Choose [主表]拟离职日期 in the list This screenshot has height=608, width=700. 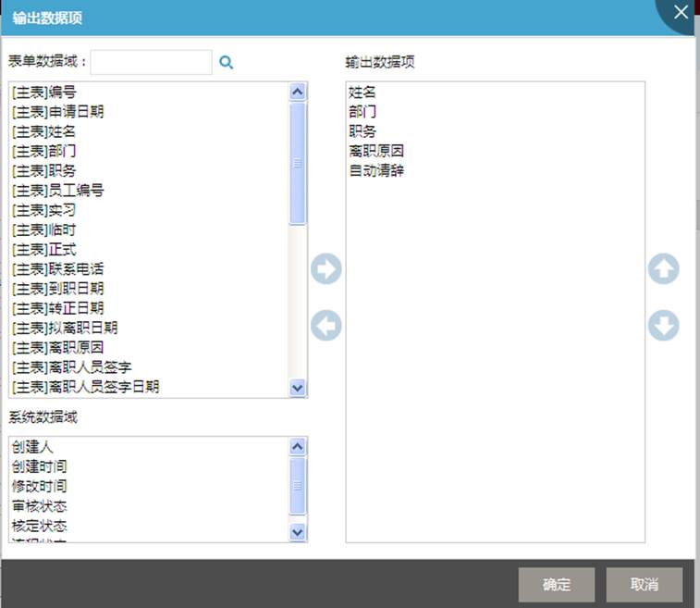point(64,328)
